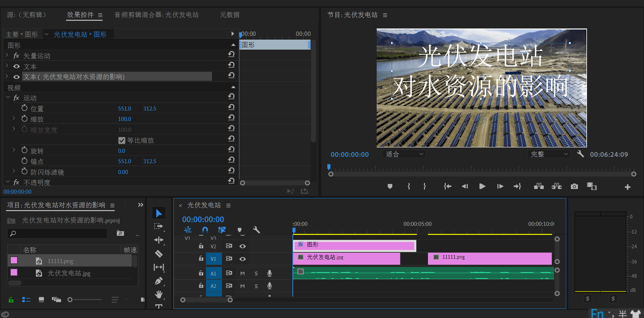Expand the 矢量运动 effect properties
This screenshot has width=644, height=318.
tap(7, 55)
